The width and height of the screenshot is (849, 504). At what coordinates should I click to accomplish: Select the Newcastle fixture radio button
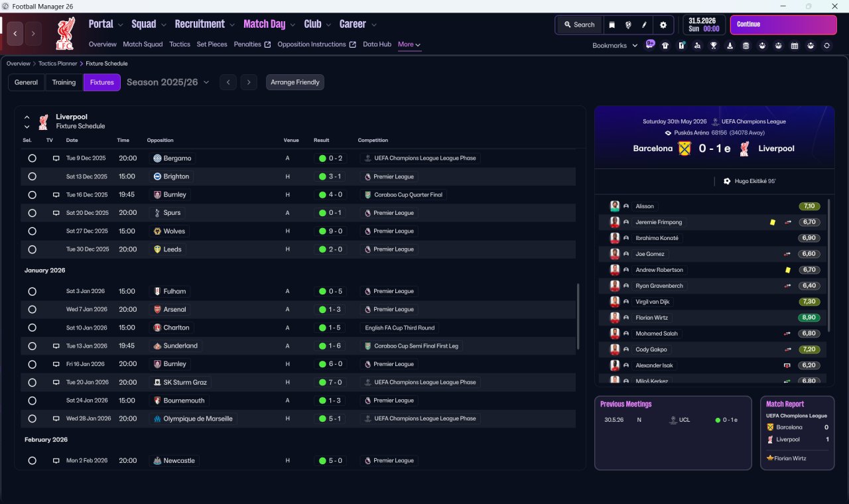click(x=32, y=461)
